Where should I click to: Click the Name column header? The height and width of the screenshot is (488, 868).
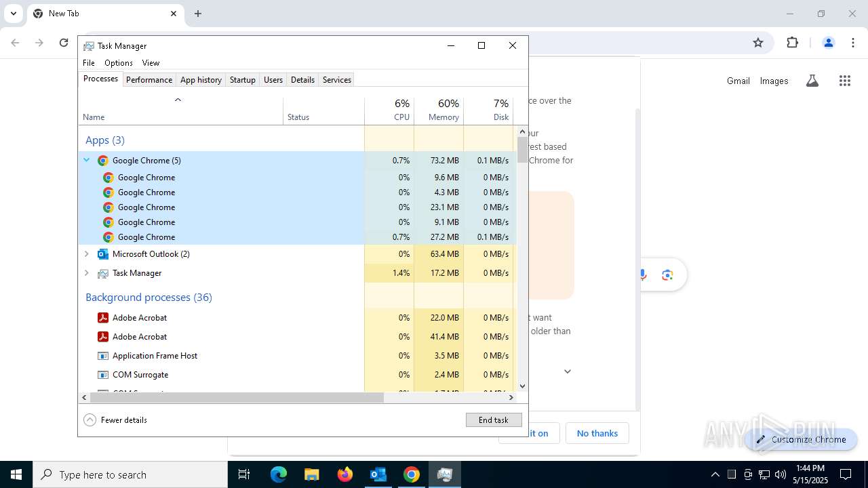(181, 110)
